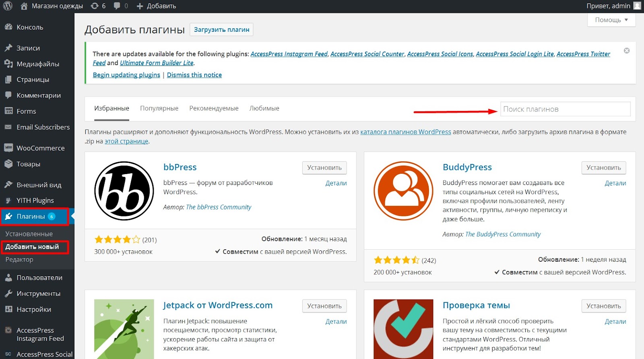
Task: Click the Настройки settings icon
Action: (8, 309)
